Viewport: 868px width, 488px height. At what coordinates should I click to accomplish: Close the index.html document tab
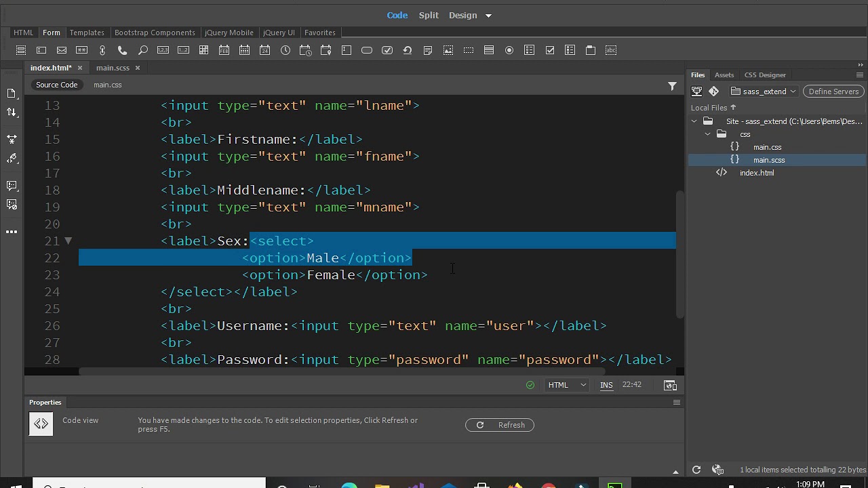click(x=79, y=68)
